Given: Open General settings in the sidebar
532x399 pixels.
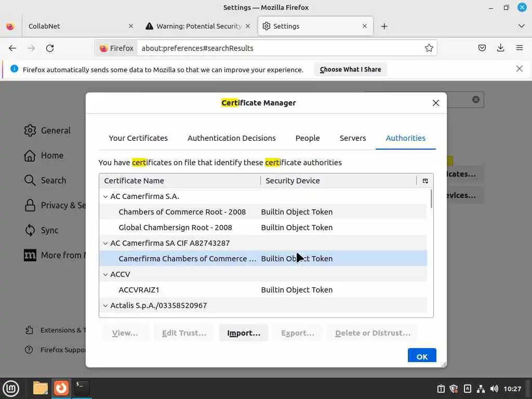Looking at the screenshot, I should click(47, 130).
